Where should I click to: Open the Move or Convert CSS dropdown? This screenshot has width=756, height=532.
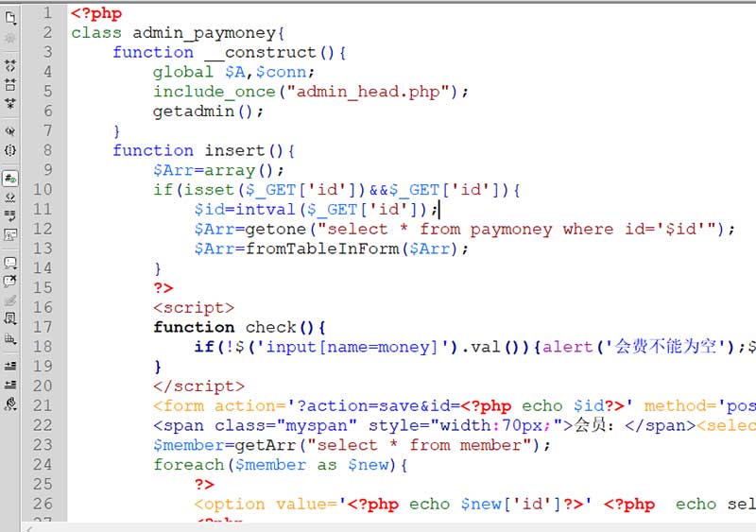tap(10, 338)
